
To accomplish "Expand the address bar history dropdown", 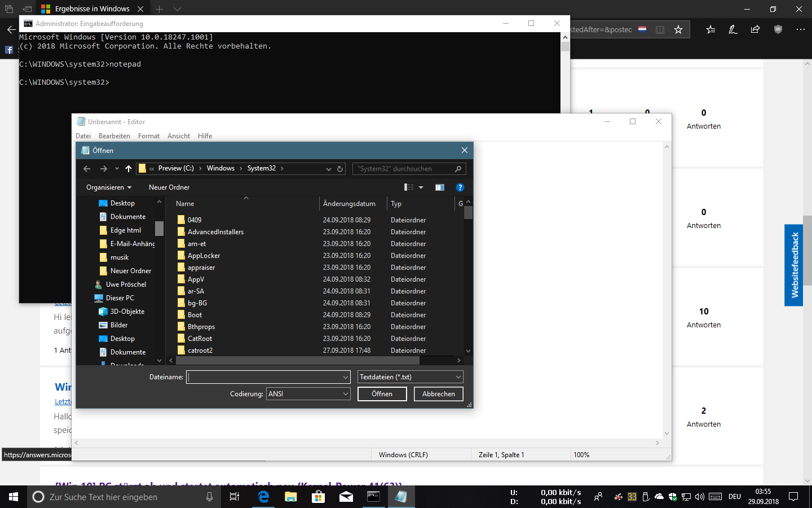I will pos(329,169).
